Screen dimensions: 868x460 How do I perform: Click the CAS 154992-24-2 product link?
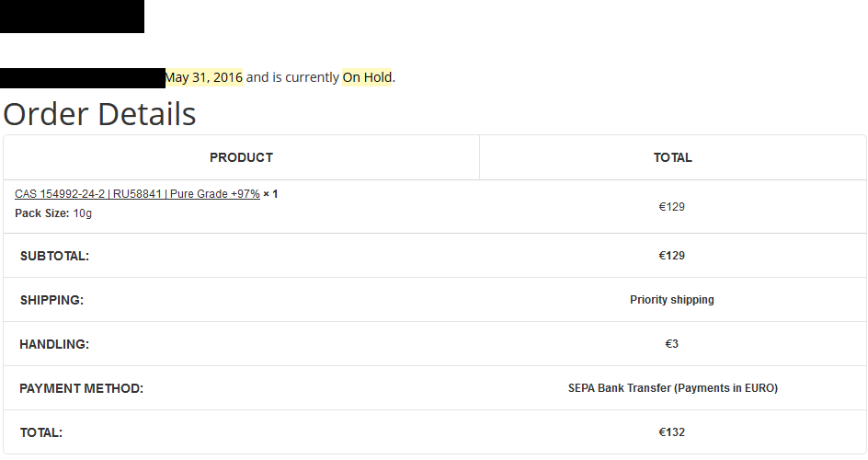pyautogui.click(x=137, y=194)
